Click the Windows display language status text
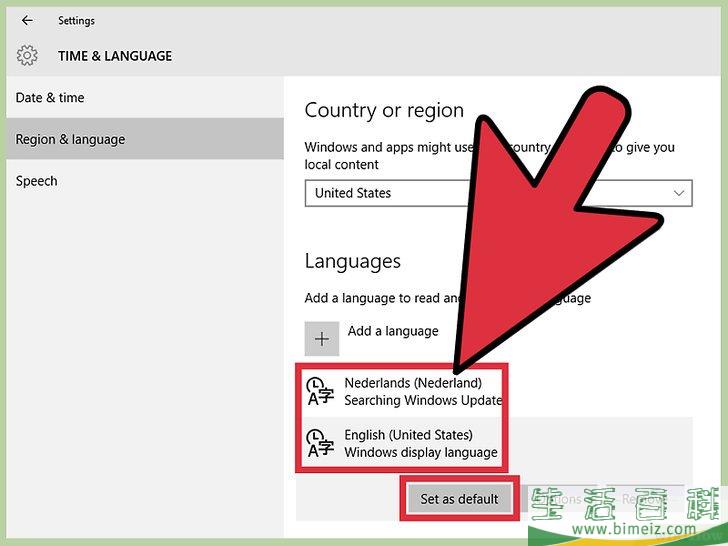Image resolution: width=728 pixels, height=546 pixels. (421, 452)
